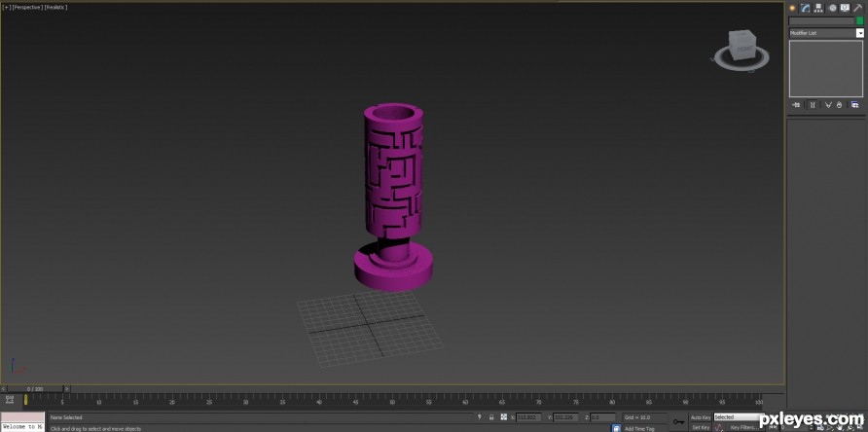This screenshot has height=432, width=868.
Task: Click the 'Grid = 10.0' status text
Action: (x=636, y=417)
